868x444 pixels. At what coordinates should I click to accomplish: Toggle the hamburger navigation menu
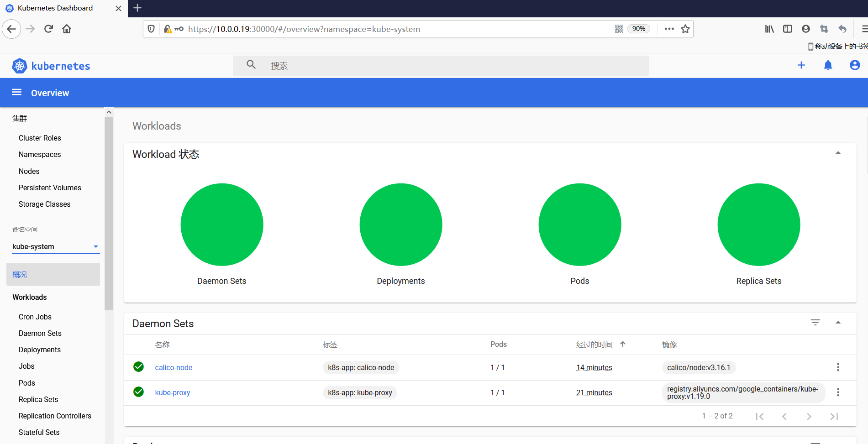(17, 93)
